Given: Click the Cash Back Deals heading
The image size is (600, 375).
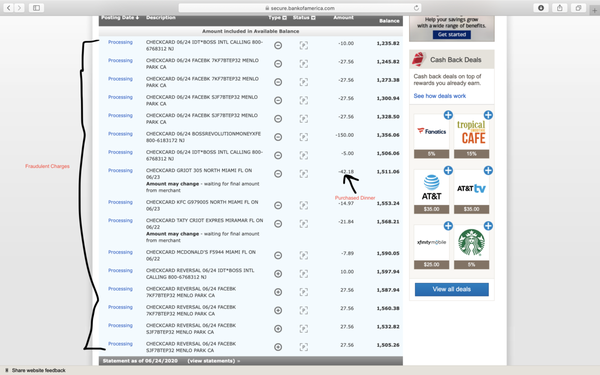Looking at the screenshot, I should (456, 60).
